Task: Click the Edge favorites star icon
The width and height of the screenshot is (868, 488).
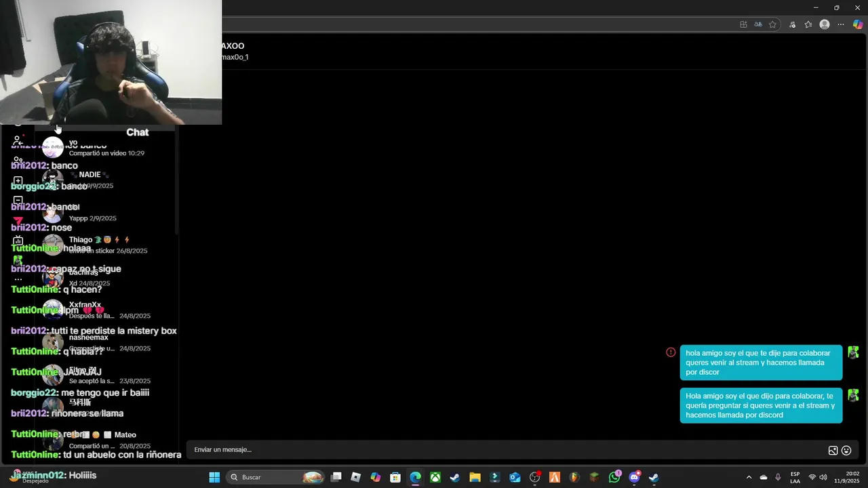Action: pos(772,24)
